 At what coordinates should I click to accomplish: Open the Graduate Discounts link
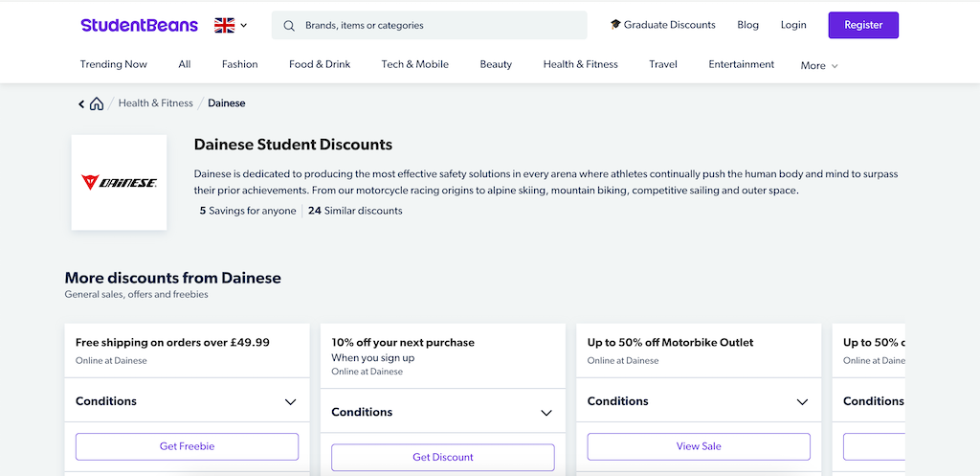pyautogui.click(x=662, y=25)
